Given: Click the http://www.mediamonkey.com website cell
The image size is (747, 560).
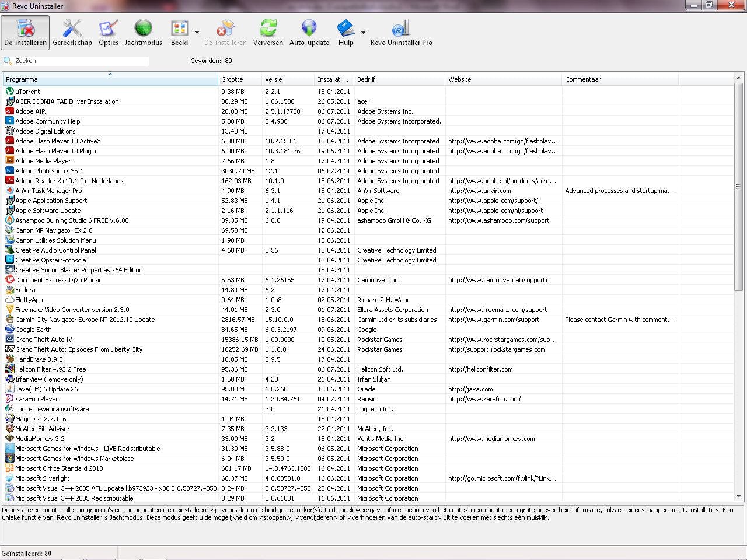Looking at the screenshot, I should (x=491, y=439).
